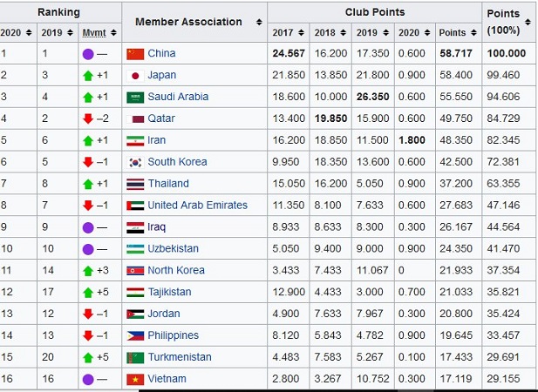The image size is (538, 392).
Task: Sort by 2017 club points column
Action: [x=302, y=32]
